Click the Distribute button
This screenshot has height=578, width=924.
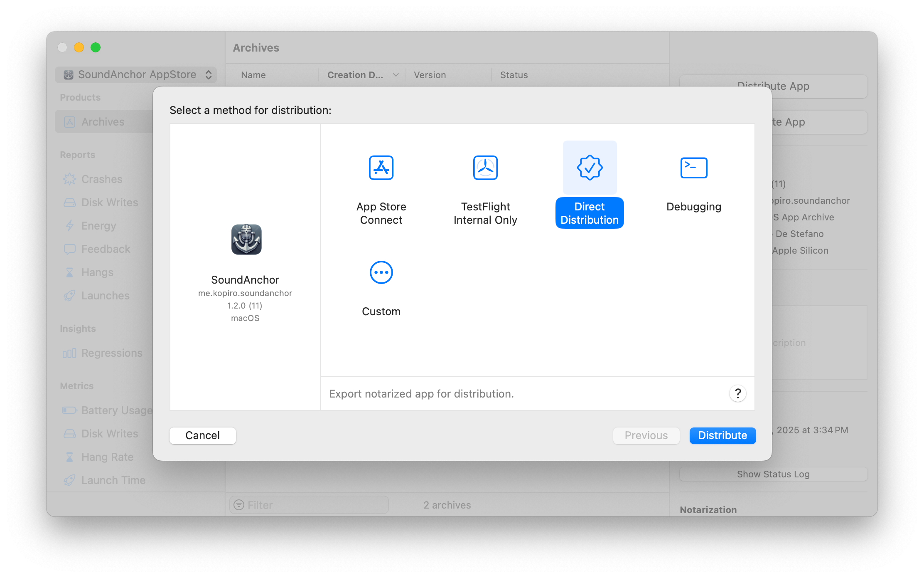tap(722, 435)
